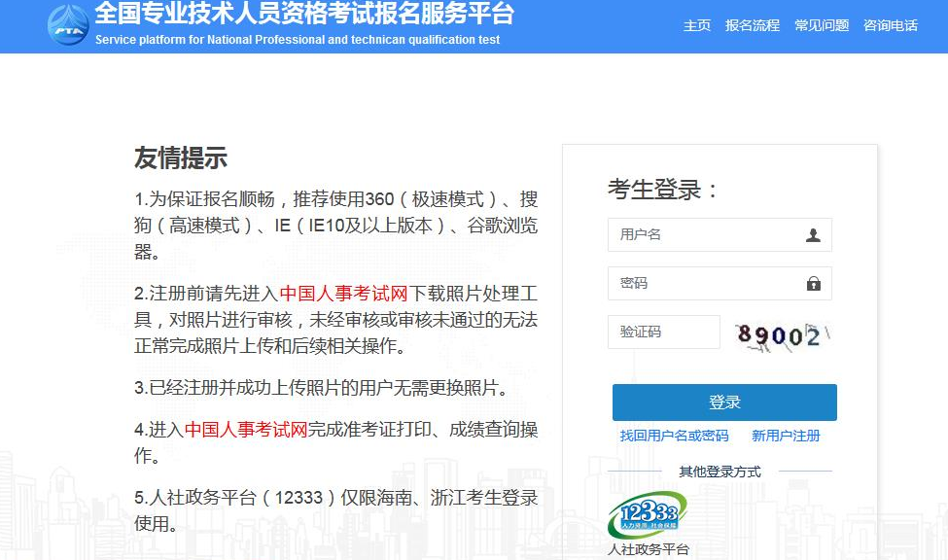
Task: Click the 其他登录方式 divider label
Action: (x=720, y=472)
